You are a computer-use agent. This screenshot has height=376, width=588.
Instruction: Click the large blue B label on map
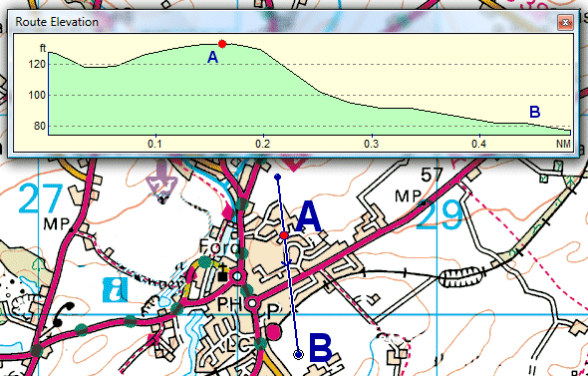click(x=320, y=349)
